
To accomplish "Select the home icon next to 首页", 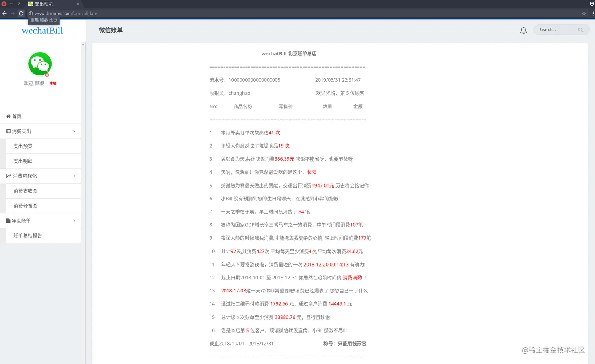I will [9, 116].
